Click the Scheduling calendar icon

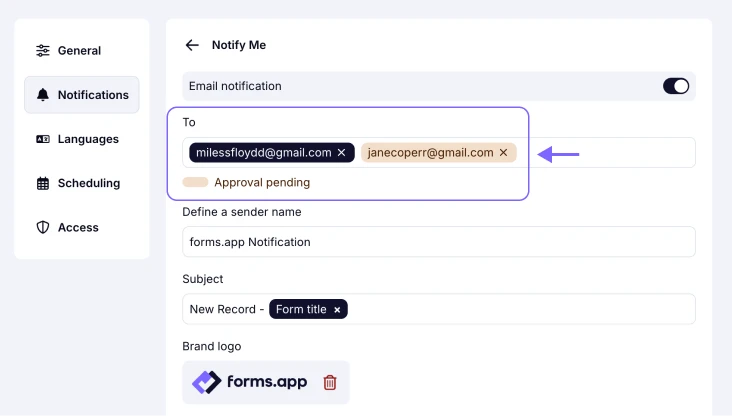pyautogui.click(x=43, y=183)
